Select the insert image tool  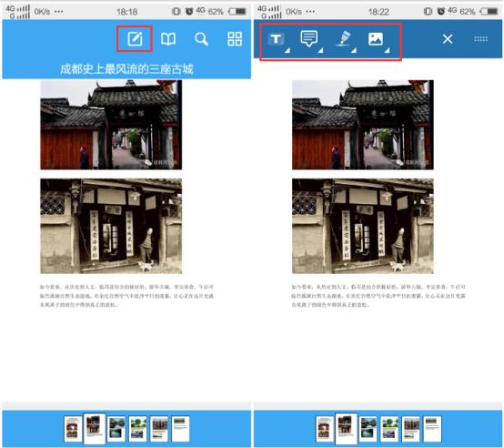pos(376,39)
